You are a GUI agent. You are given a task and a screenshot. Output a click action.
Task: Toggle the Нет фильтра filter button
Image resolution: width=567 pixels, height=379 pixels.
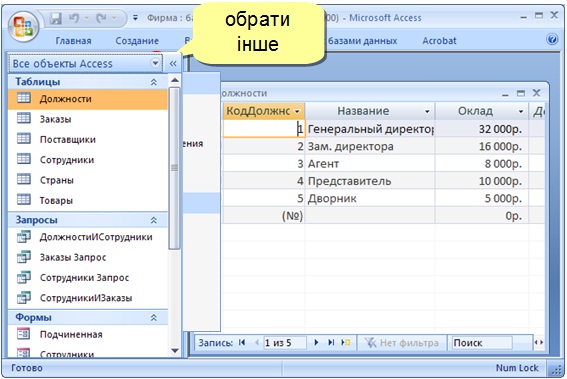pyautogui.click(x=401, y=342)
